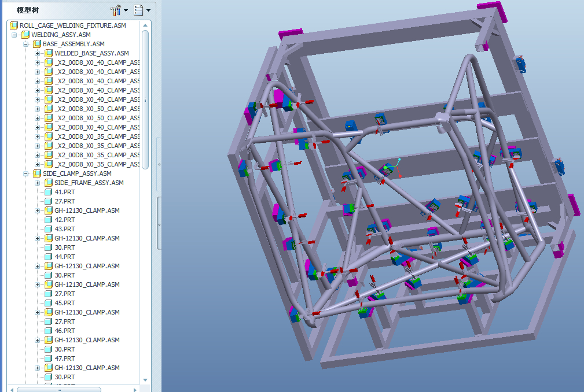Viewport: 584px width, 392px height.
Task: Click icon of GH-12130_CLAMP.ASM directly above 42.PRT
Action: pos(49,210)
